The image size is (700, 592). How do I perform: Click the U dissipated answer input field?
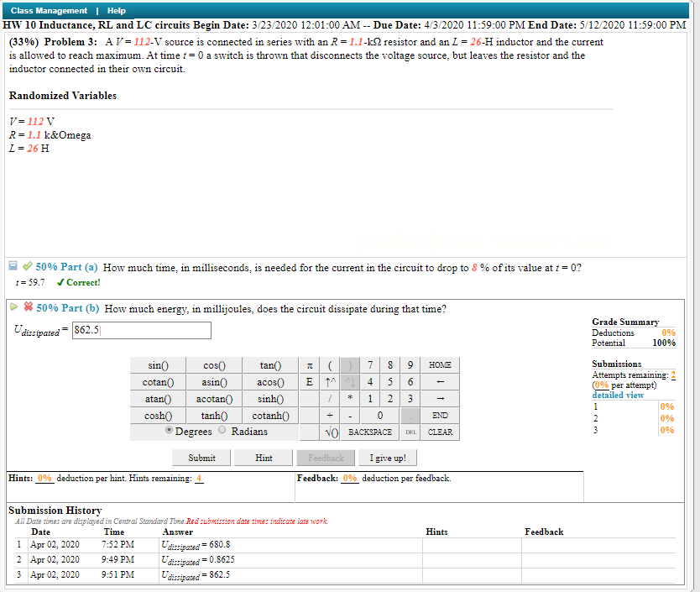[141, 330]
